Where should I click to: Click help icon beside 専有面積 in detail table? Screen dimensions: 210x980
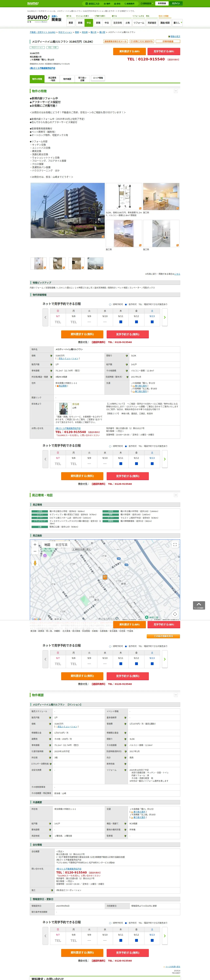(x=51, y=371)
